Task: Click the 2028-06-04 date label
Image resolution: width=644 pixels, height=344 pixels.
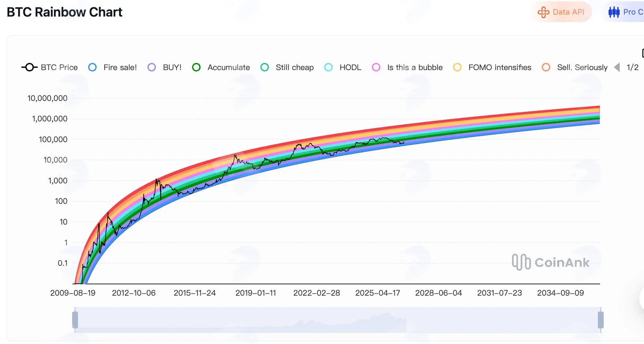Action: click(x=439, y=293)
